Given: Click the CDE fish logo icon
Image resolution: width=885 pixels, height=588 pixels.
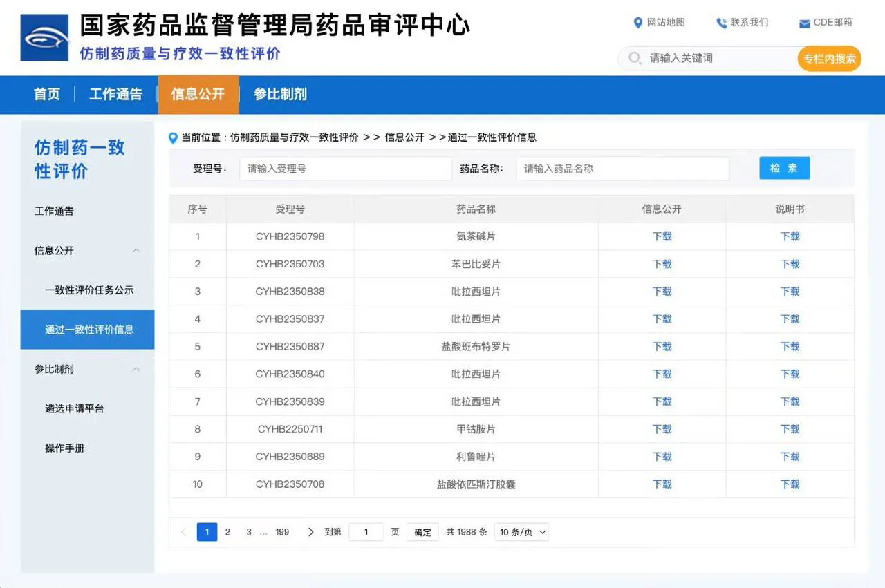Looking at the screenshot, I should (45, 38).
